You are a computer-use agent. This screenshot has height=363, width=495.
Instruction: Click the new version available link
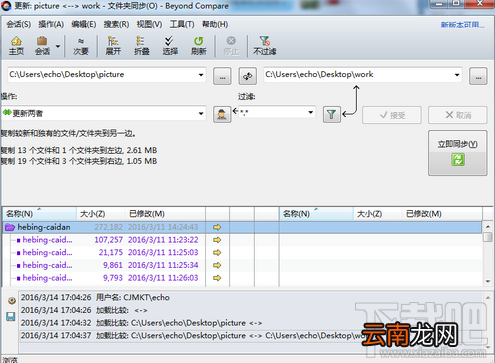[463, 25]
